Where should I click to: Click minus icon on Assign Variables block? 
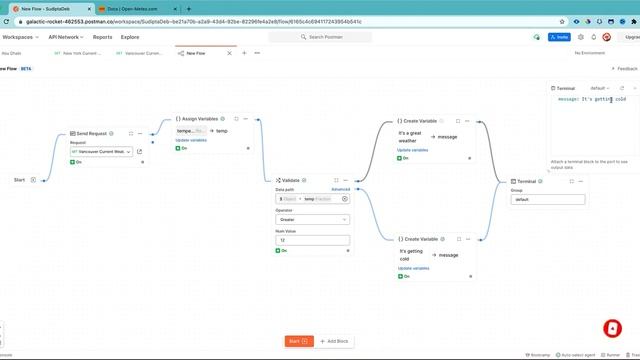click(x=246, y=119)
